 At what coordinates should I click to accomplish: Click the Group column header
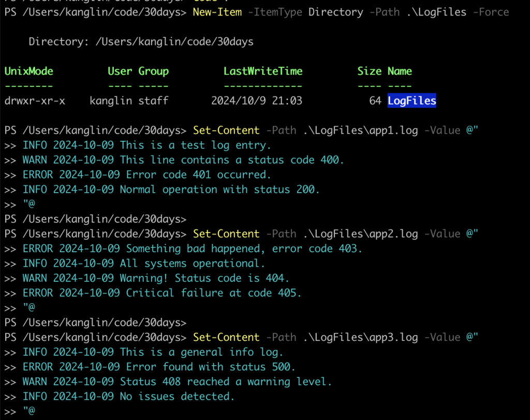coord(153,71)
